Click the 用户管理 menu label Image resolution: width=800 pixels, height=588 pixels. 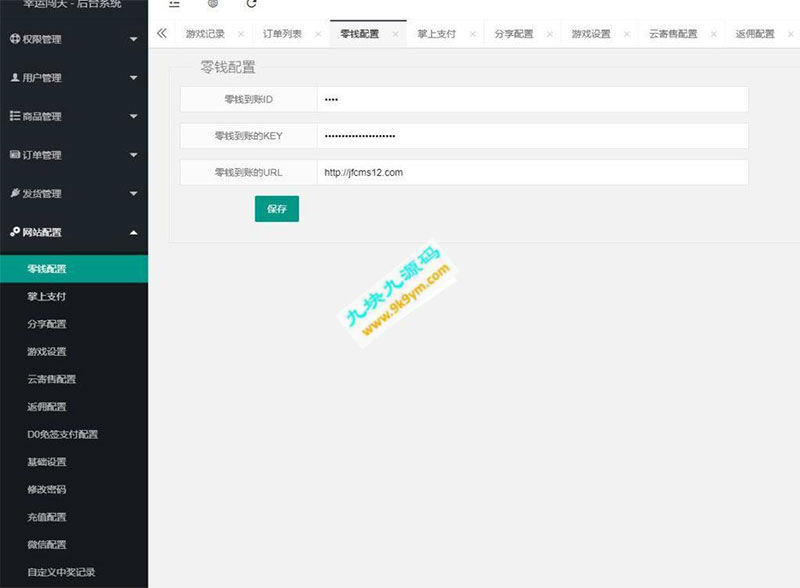point(42,78)
